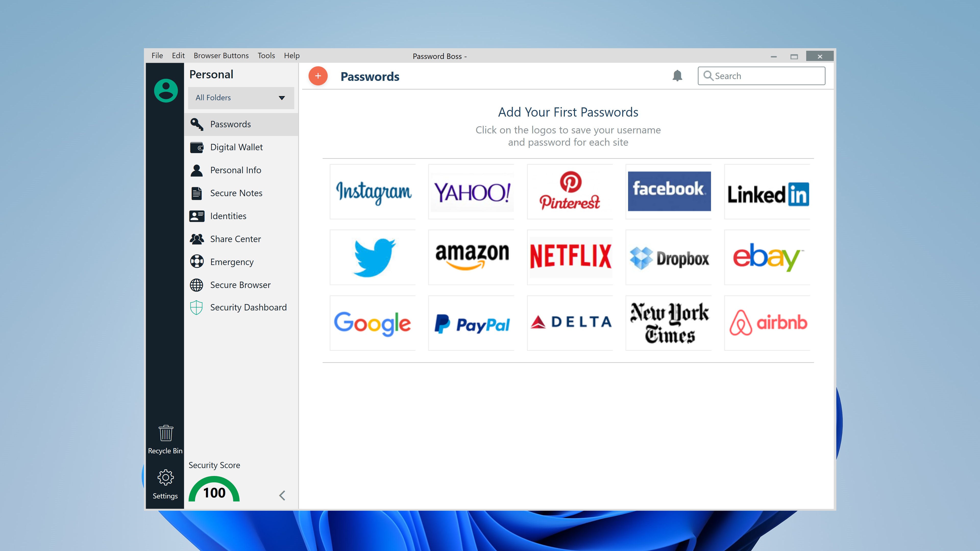Click the Share Center people icon
Screen dimensions: 980x551
coord(197,239)
